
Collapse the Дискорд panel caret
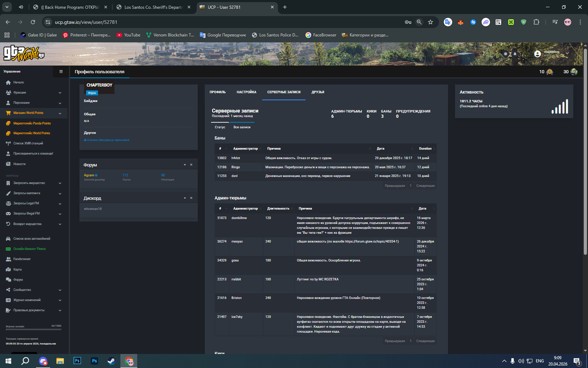pos(185,198)
